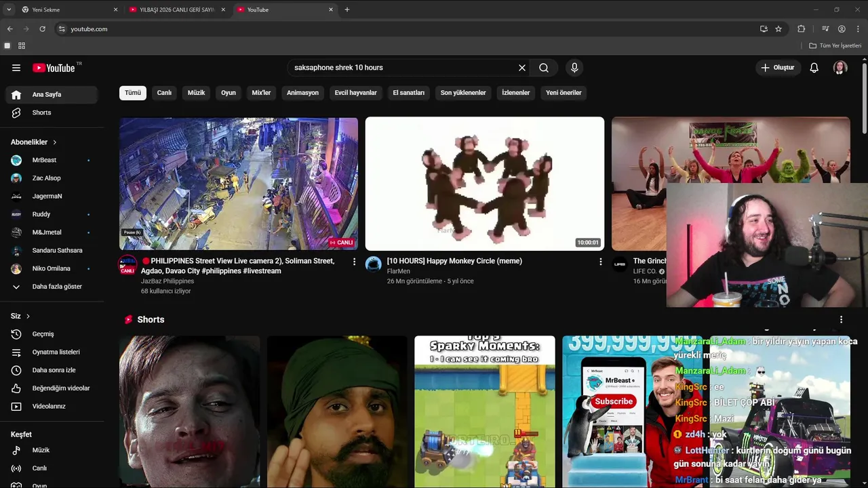Open the Happy Monkey Circle three-dot menu
This screenshot has width=868, height=488.
(600, 262)
